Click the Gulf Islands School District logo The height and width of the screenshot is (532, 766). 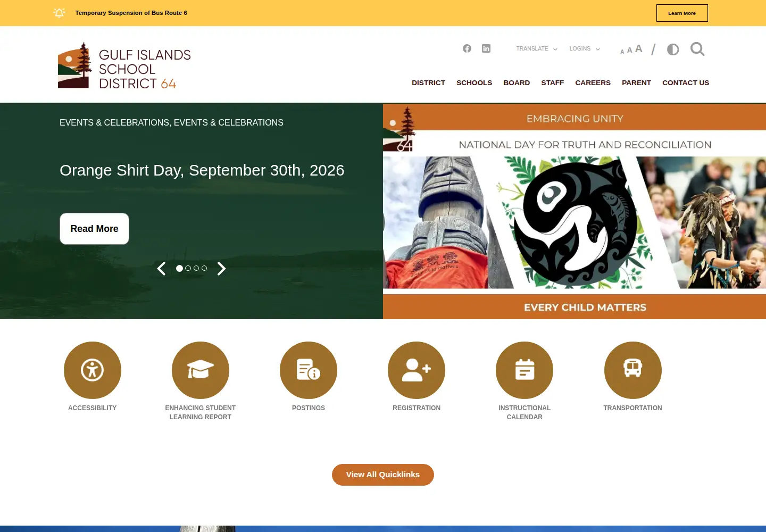pos(124,65)
